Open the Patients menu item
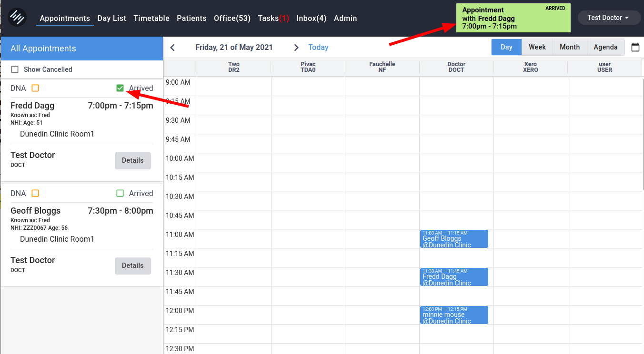 [191, 18]
